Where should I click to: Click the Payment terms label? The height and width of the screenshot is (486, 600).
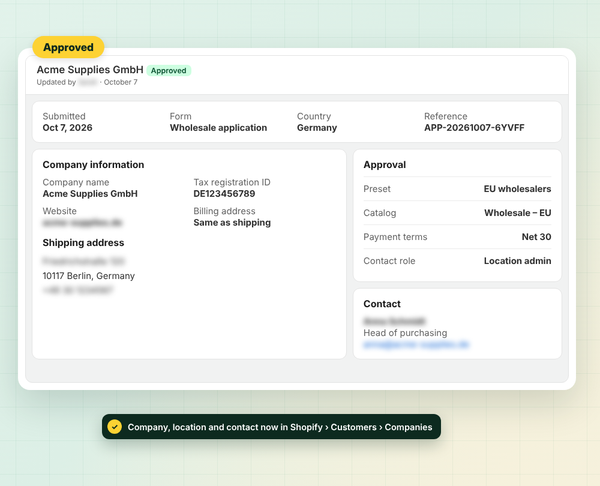tap(395, 237)
